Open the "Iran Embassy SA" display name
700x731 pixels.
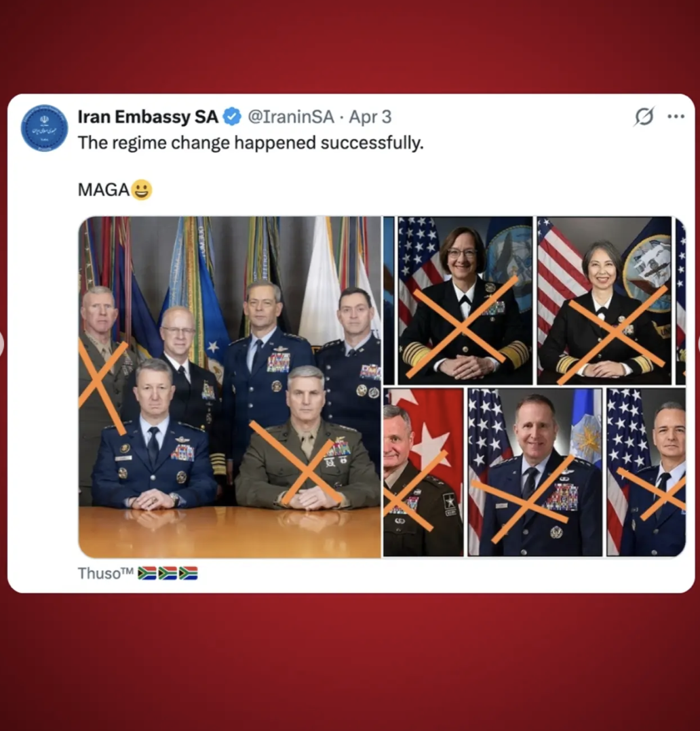tap(148, 117)
